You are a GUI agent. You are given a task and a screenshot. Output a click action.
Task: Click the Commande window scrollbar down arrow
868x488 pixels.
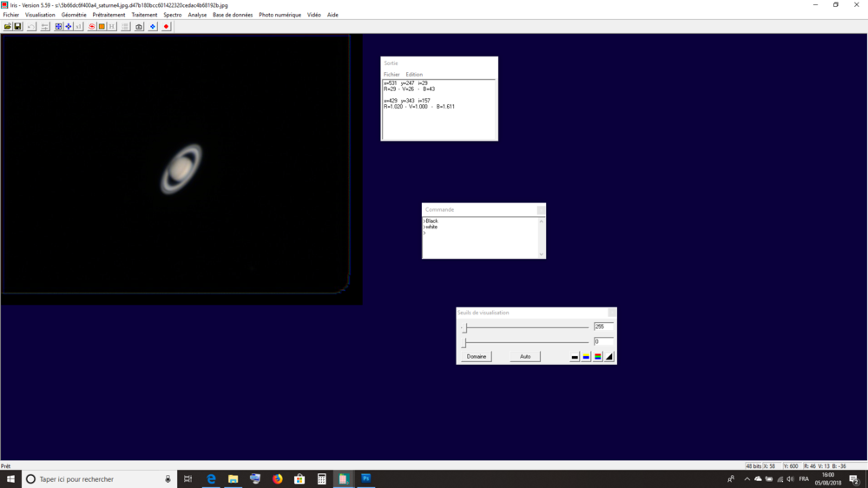(542, 254)
